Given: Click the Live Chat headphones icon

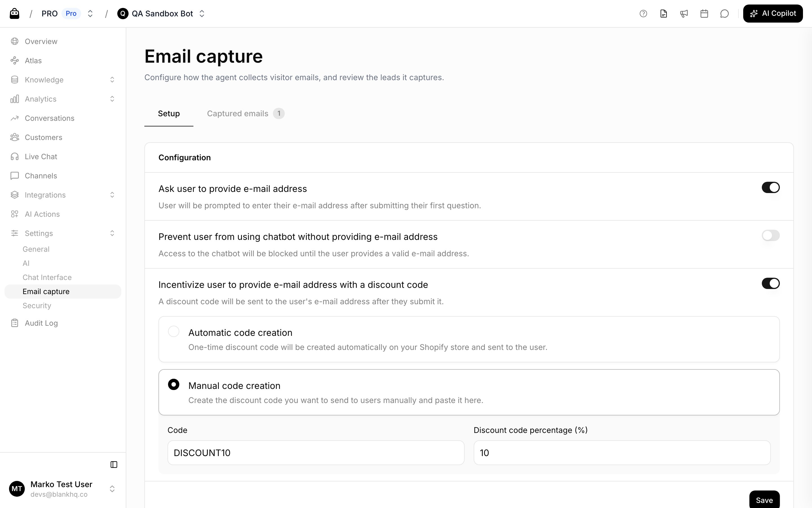Looking at the screenshot, I should [14, 156].
